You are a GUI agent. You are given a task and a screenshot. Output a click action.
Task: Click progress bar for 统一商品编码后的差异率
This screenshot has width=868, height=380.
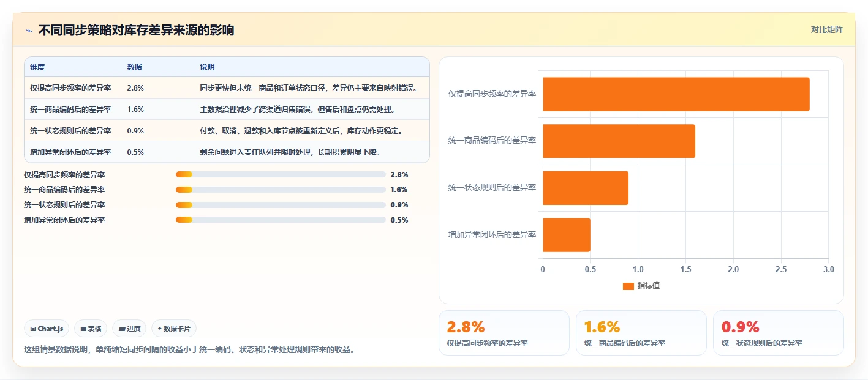coord(281,190)
